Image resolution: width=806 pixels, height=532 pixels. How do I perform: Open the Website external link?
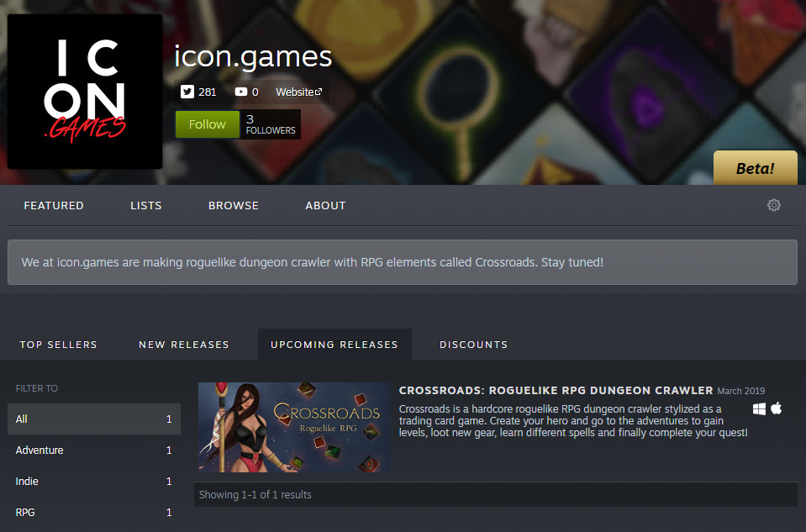tap(298, 92)
